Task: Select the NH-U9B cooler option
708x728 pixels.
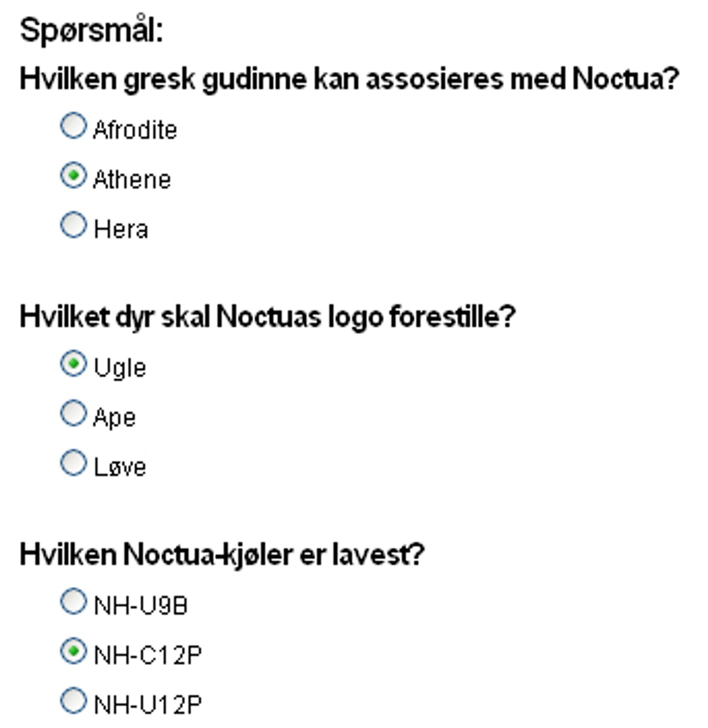Action: [74, 601]
